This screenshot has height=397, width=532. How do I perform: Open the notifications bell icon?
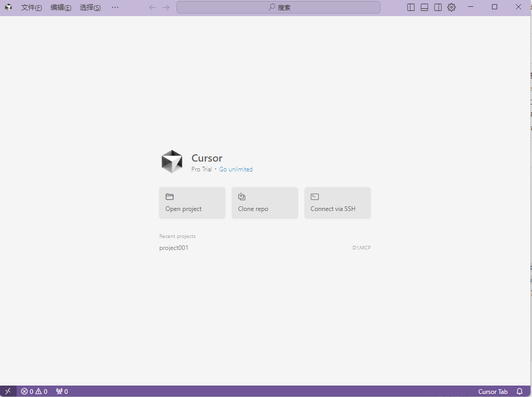(520, 391)
